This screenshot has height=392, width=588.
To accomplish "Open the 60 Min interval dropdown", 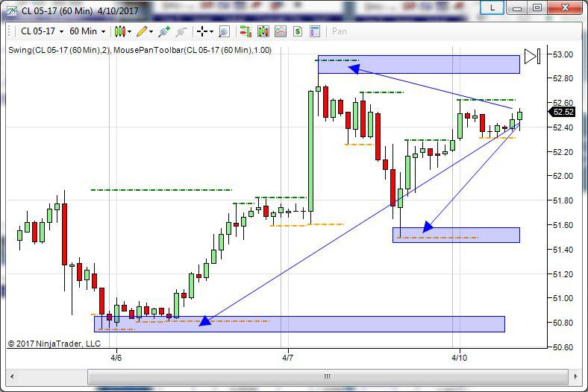I will tap(87, 31).
